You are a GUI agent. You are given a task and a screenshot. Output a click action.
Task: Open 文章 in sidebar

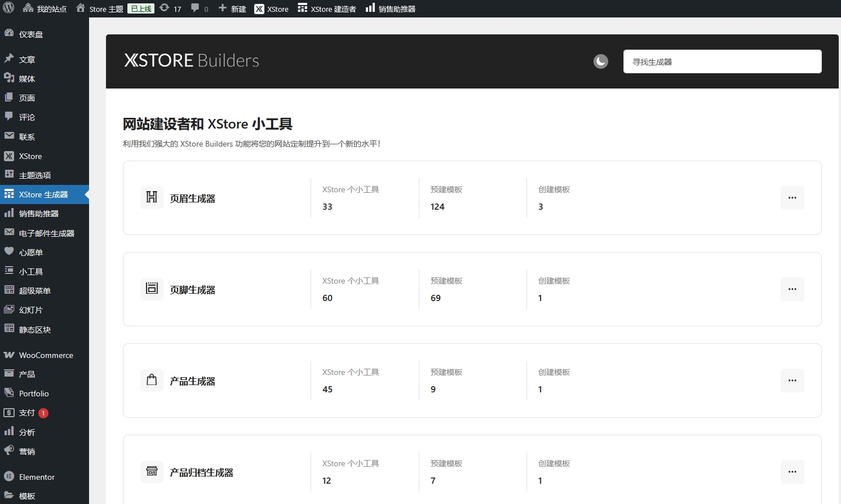pos(45,60)
